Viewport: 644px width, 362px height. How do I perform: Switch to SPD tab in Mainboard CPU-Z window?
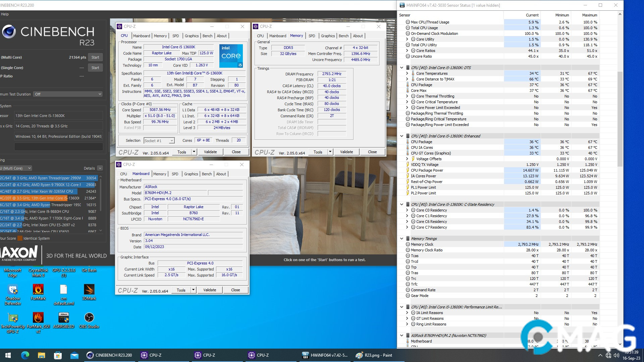click(175, 174)
